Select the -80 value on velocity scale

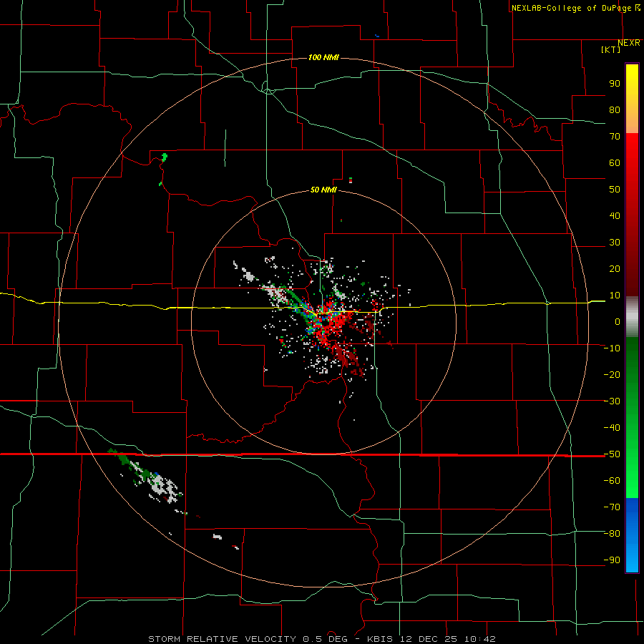click(x=612, y=534)
